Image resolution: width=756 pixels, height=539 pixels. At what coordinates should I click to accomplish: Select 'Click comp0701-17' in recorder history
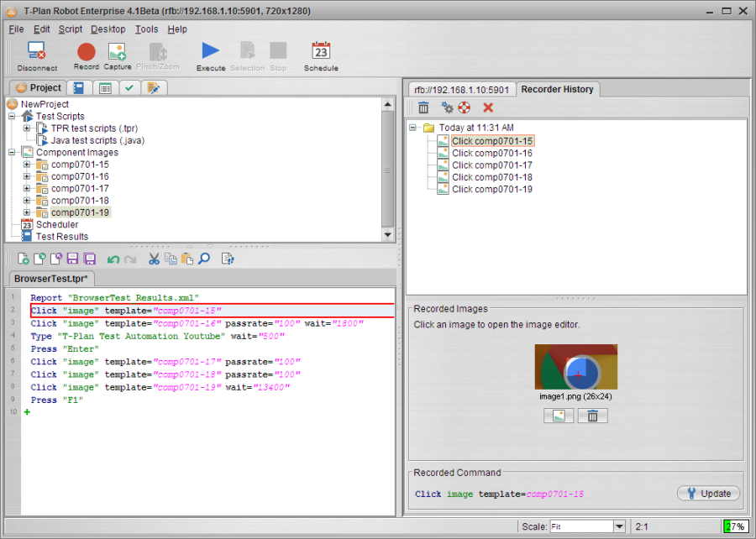[491, 165]
